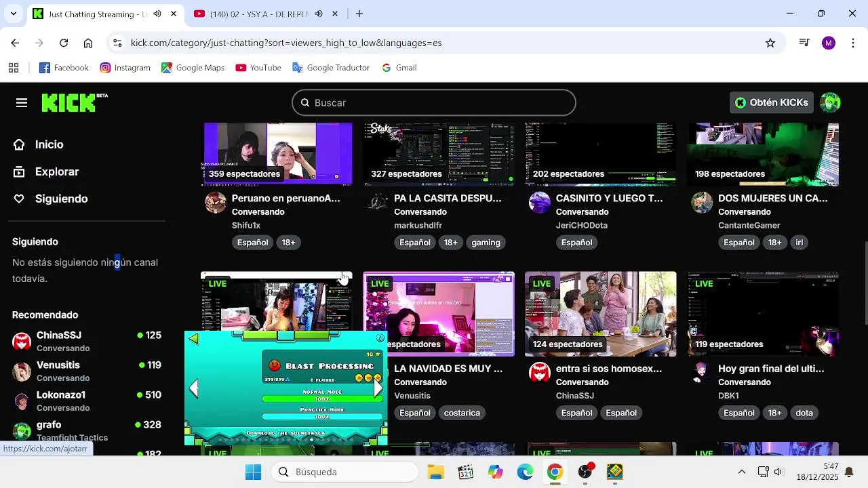The width and height of the screenshot is (868, 488).
Task: Open ChinaSSJ in Recomendado sidebar list
Action: click(x=86, y=341)
